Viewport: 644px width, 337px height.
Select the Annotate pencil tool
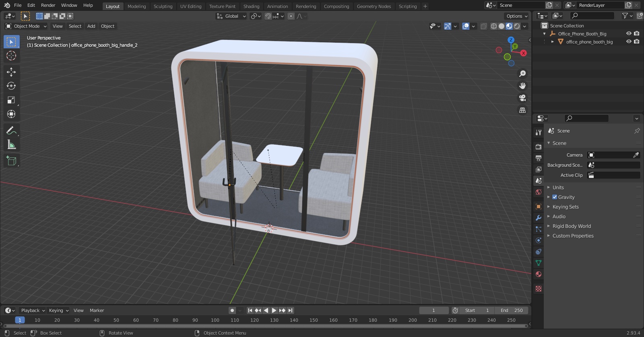pyautogui.click(x=11, y=130)
